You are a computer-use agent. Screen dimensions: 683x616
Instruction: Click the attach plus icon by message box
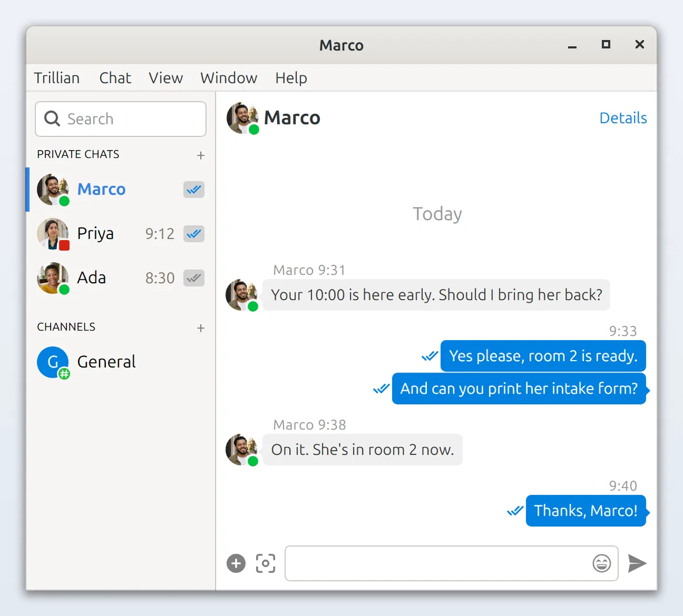236,563
